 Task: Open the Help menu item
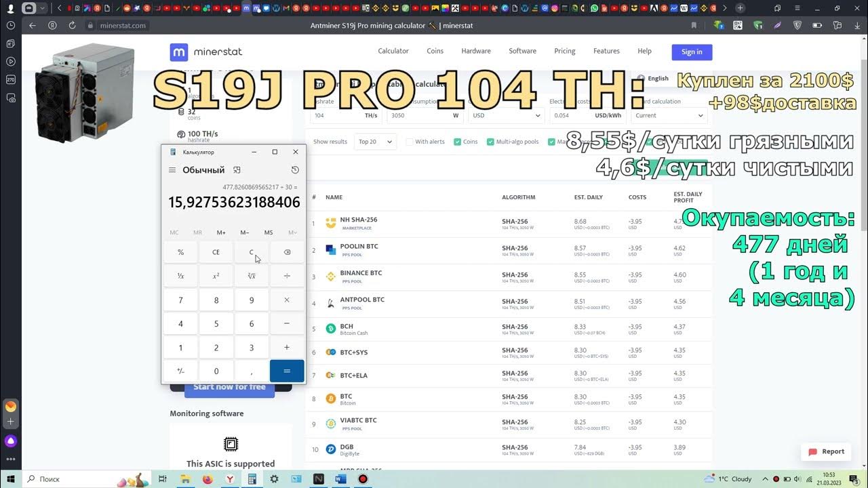pos(644,51)
